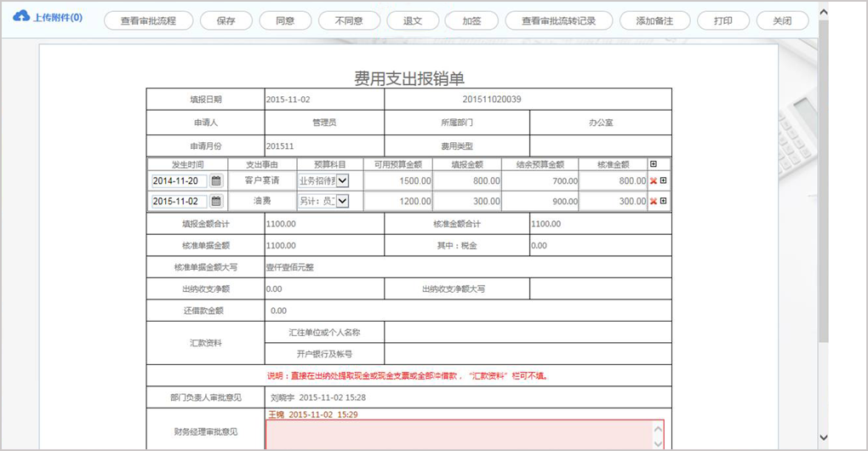Click the 保存 button
Image resolution: width=868 pixels, height=451 pixels.
click(226, 21)
